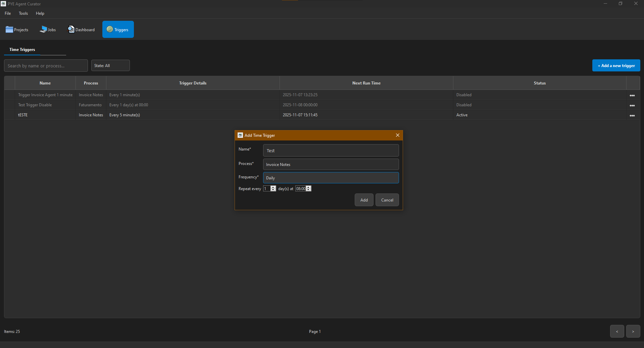This screenshot has width=644, height=348.
Task: Open actions menu for tESTE trigger
Action: pyautogui.click(x=632, y=115)
